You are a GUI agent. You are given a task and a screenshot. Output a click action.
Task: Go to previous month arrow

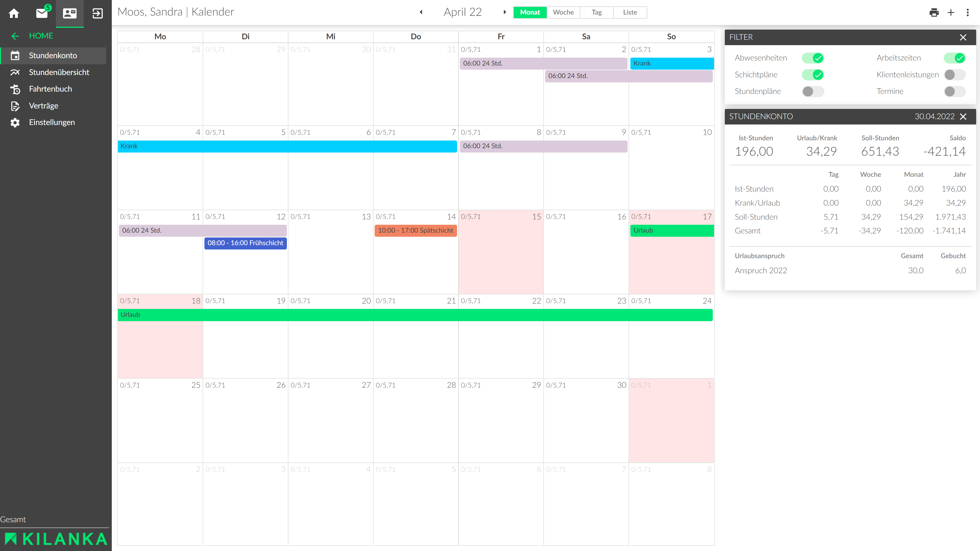pyautogui.click(x=421, y=12)
